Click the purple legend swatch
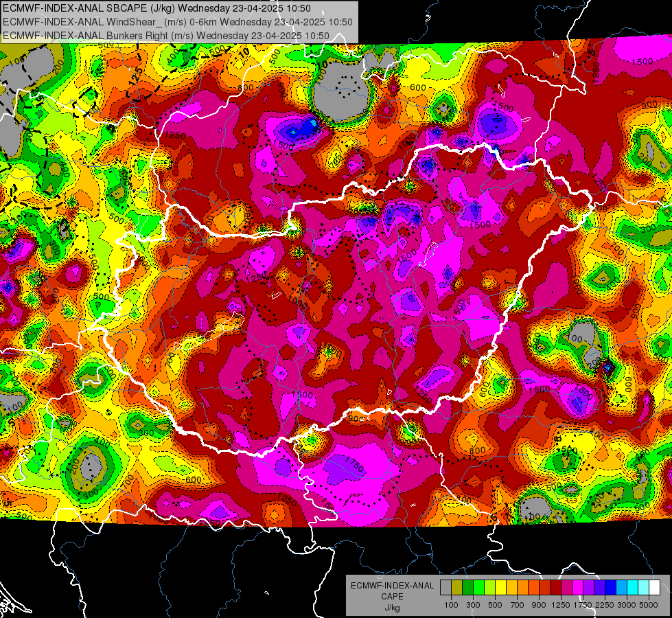672x618 pixels. 588,587
